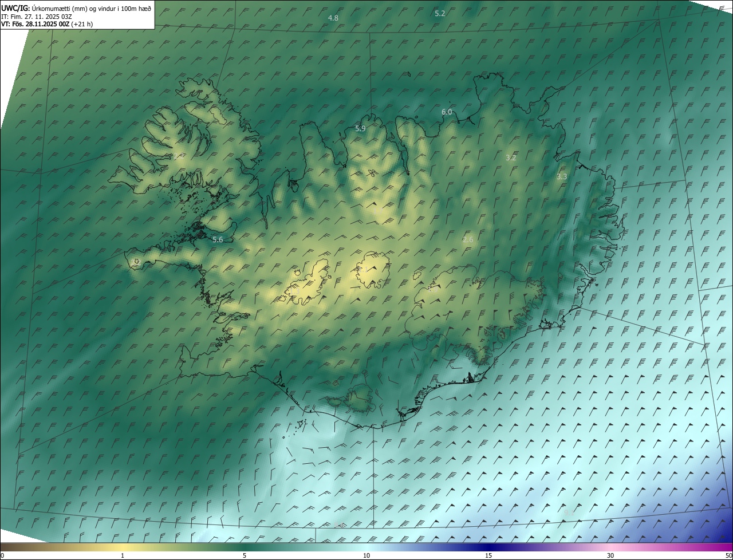Click the 2.6 value label on the map
The height and width of the screenshot is (560, 733).
coord(468,240)
